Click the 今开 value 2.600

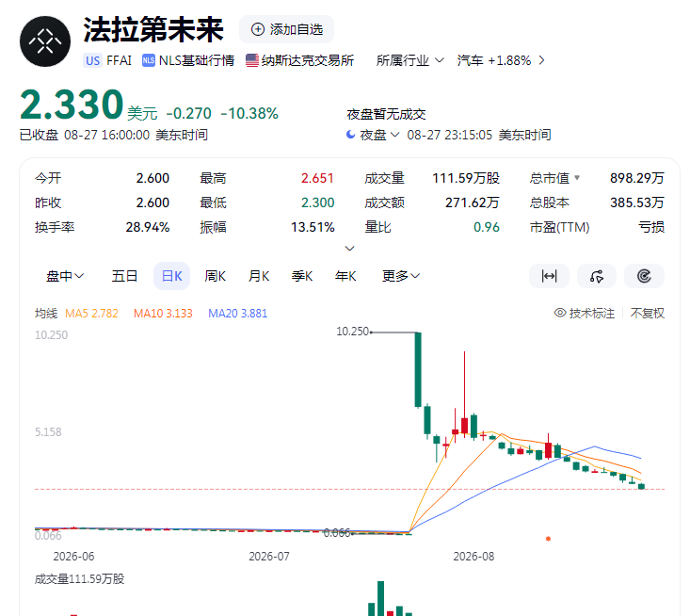[x=152, y=178]
